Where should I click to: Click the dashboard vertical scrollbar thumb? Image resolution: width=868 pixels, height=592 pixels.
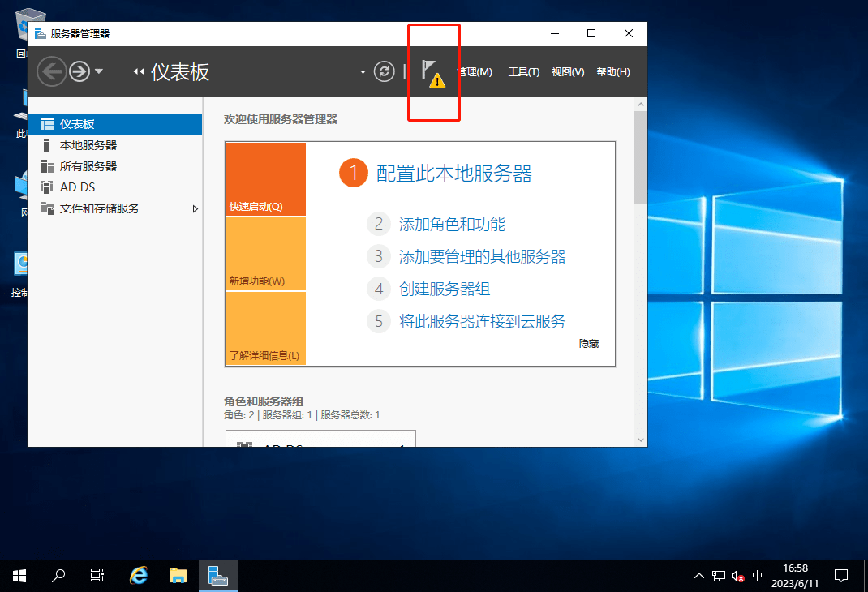[641, 157]
